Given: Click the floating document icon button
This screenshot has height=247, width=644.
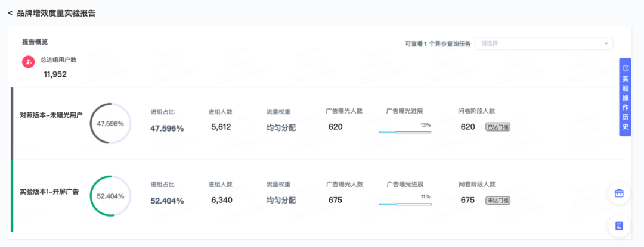Looking at the screenshot, I should (x=619, y=226).
